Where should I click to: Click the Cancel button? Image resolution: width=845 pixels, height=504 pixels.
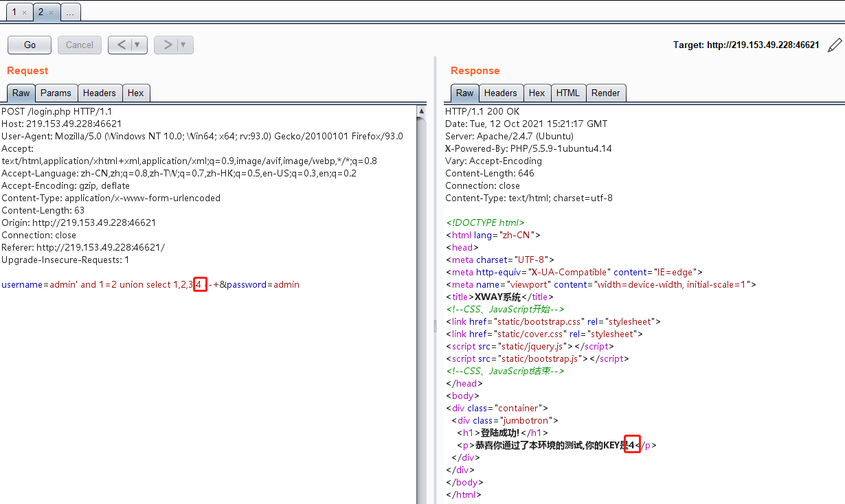coord(80,45)
